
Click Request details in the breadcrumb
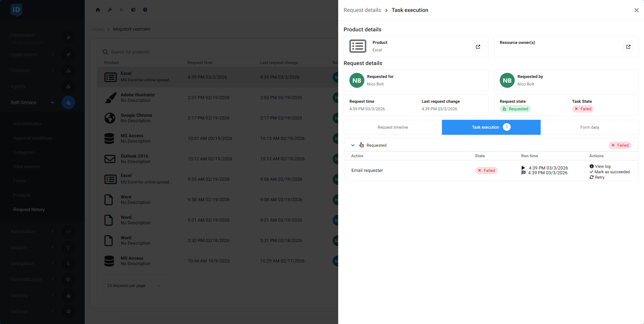click(x=362, y=10)
